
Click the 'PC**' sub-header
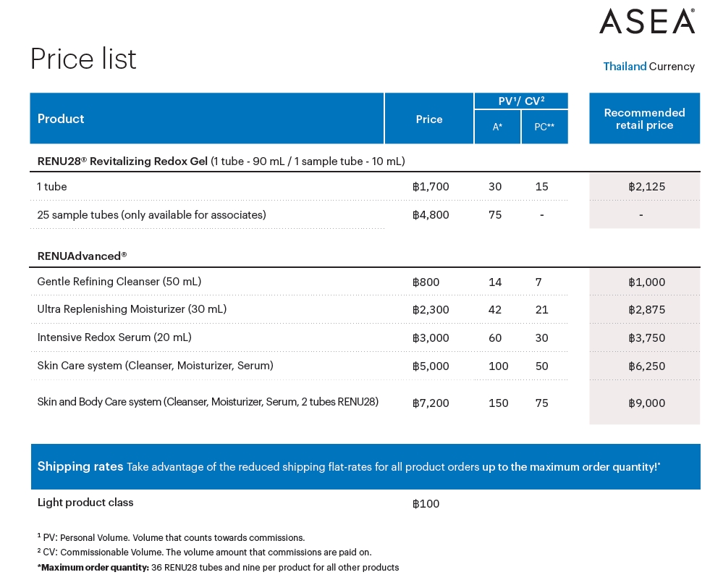pos(545,127)
